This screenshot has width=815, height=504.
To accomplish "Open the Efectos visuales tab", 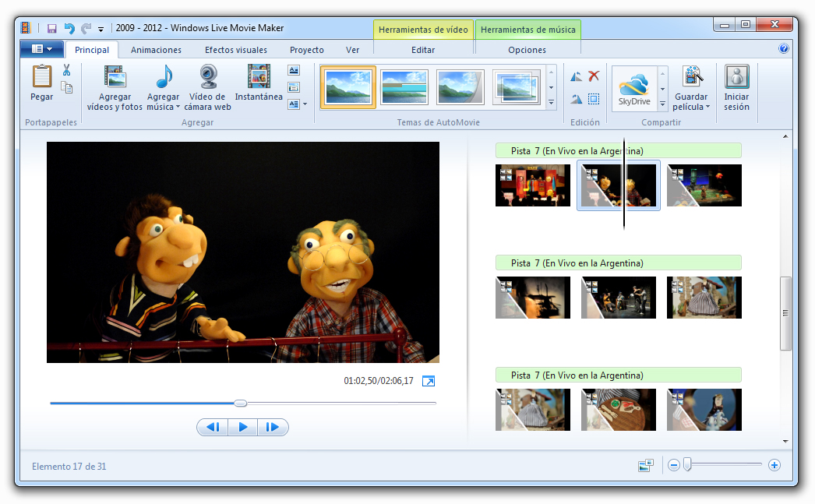I will 235,50.
